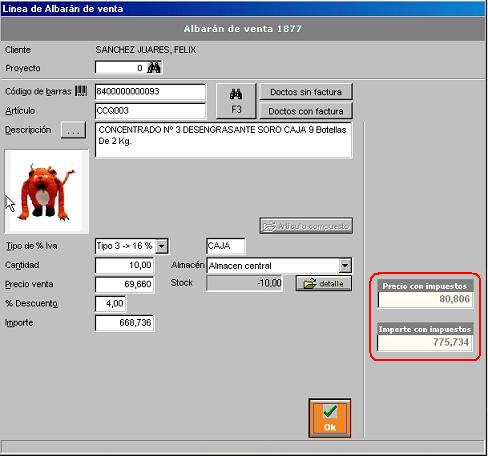Click the Importe amount field
The height and width of the screenshot is (456, 488).
click(x=124, y=323)
